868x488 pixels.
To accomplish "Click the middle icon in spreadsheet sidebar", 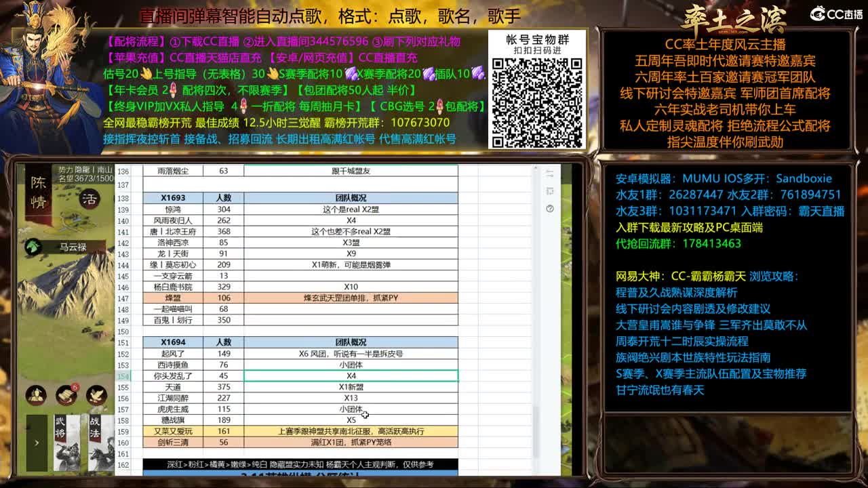I will (x=549, y=191).
